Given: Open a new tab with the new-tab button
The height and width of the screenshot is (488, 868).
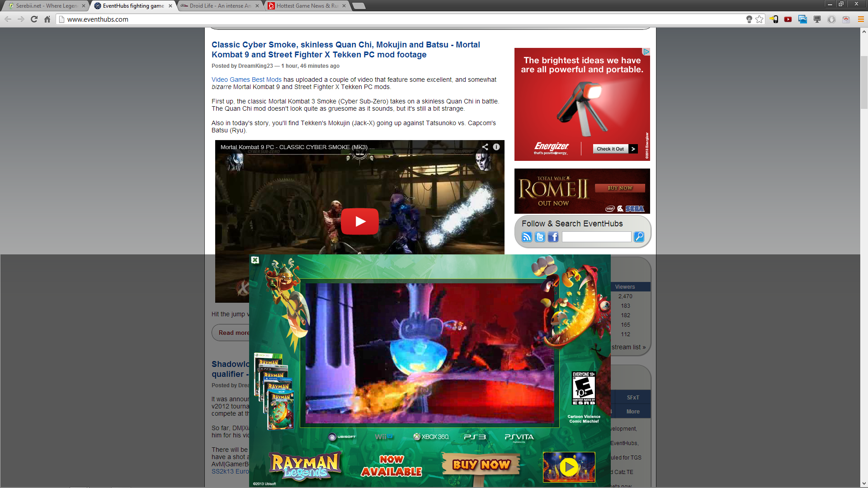Looking at the screenshot, I should coord(359,6).
